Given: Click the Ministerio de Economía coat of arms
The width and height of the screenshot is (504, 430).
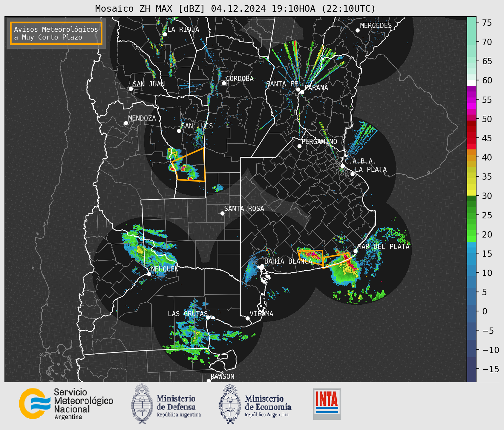Looking at the screenshot, I should (x=230, y=404).
